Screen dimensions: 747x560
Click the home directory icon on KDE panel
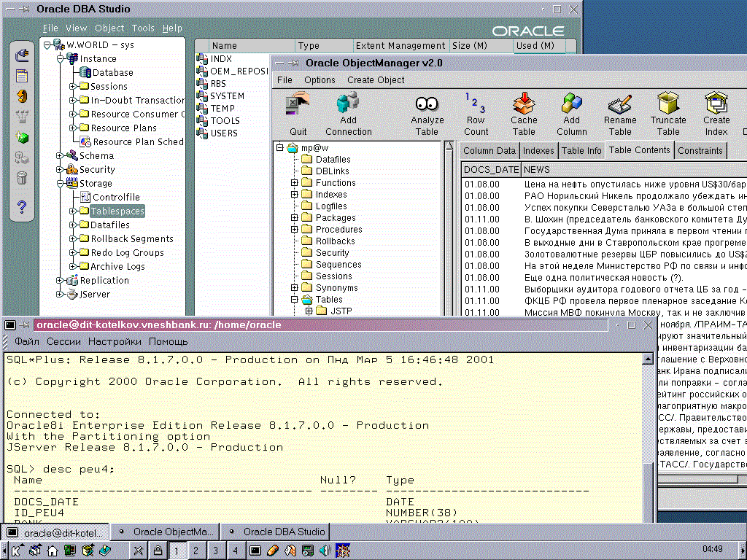(53, 551)
